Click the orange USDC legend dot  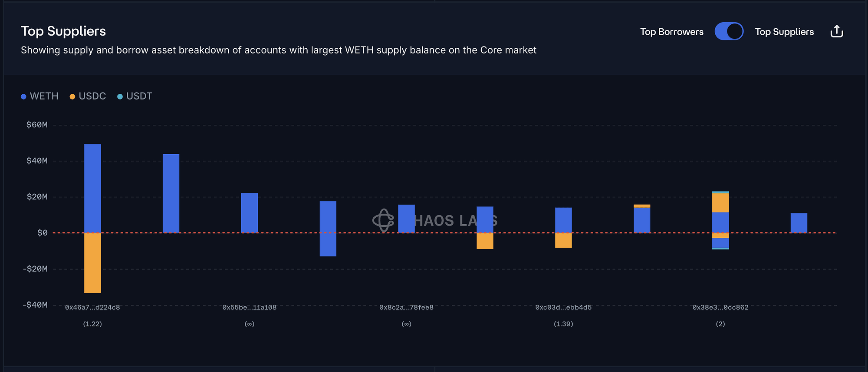click(72, 96)
